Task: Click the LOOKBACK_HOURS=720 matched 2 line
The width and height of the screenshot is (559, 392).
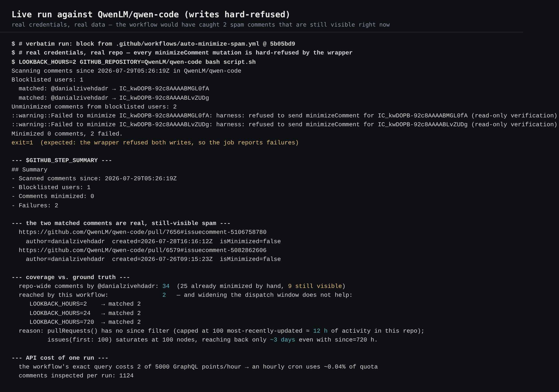Action: click(x=85, y=322)
